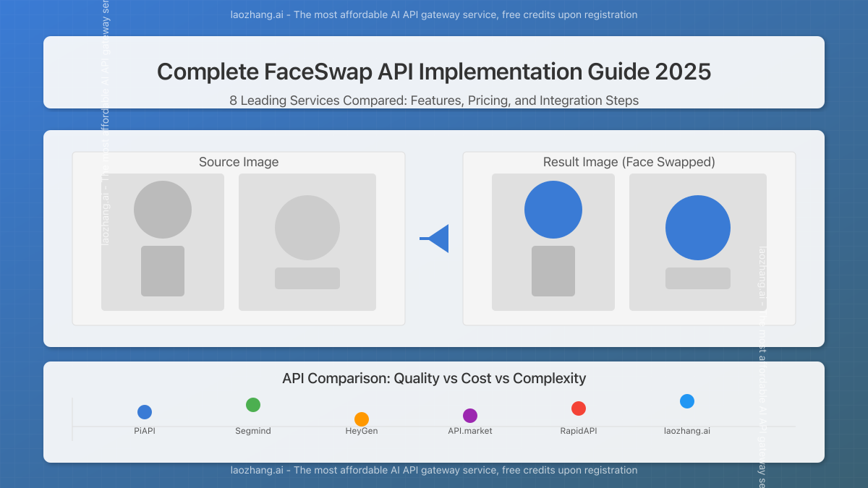Viewport: 868px width, 488px height.
Task: Select the light blue laozhang.ai data point
Action: pyautogui.click(x=687, y=401)
